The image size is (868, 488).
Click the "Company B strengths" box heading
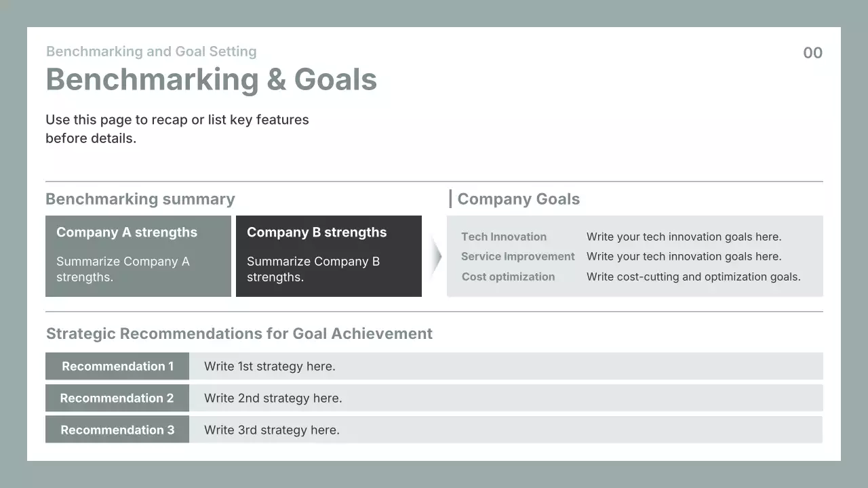tap(317, 232)
